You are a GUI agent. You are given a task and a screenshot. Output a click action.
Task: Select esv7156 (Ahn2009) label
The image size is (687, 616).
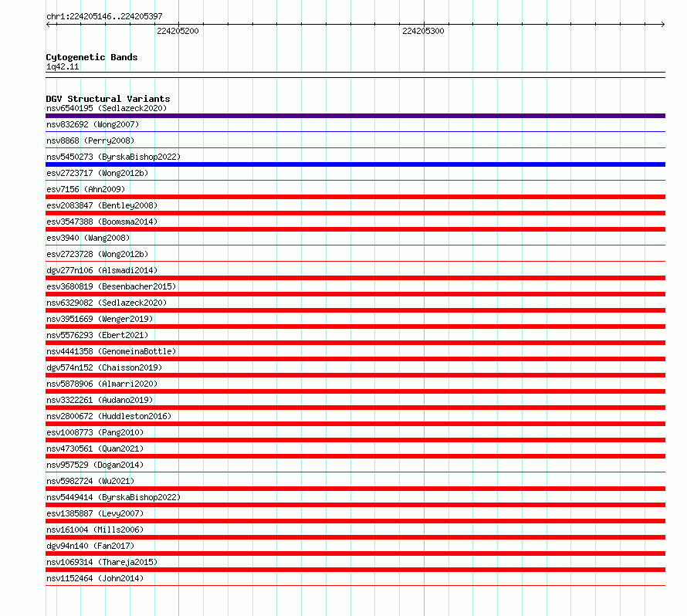(x=86, y=189)
